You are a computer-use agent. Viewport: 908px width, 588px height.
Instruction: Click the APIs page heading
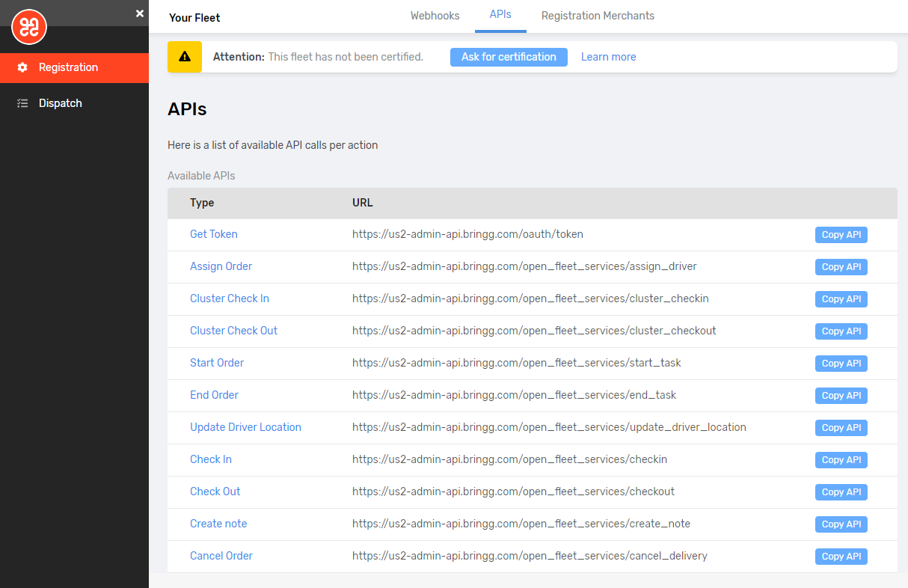click(187, 109)
